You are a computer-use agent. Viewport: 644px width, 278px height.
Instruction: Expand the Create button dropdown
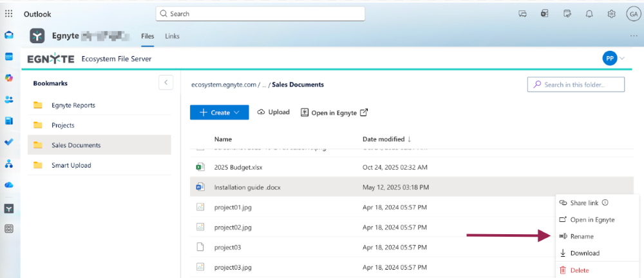coord(237,112)
